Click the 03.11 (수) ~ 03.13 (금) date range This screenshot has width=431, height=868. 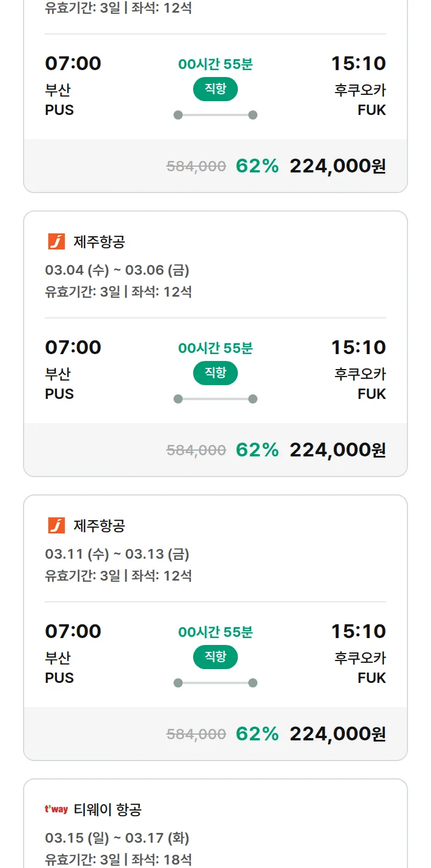(117, 554)
